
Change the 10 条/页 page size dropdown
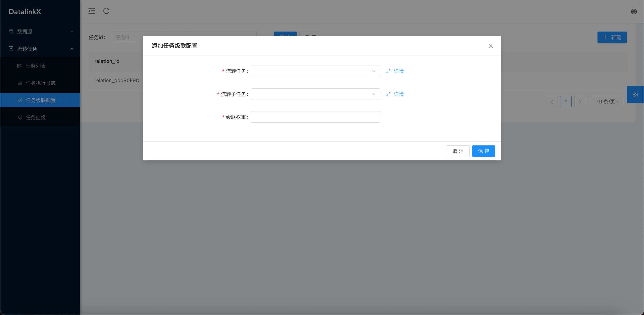point(608,102)
